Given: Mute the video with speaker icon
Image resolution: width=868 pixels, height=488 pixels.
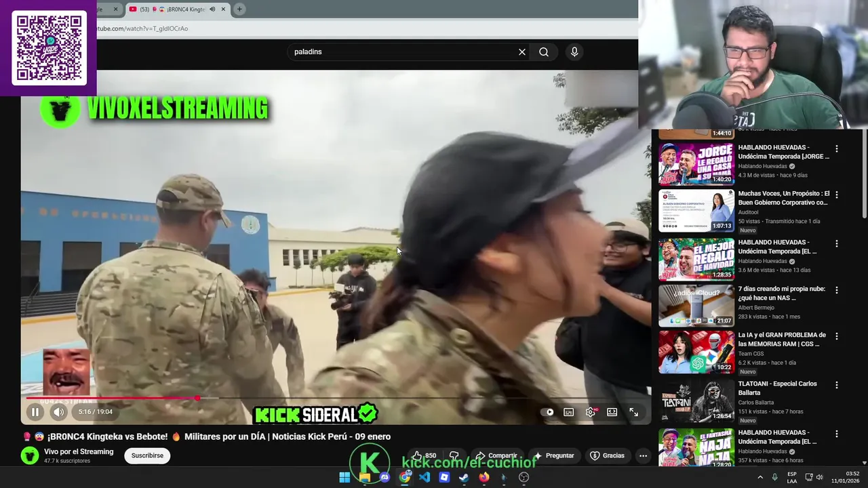Looking at the screenshot, I should point(59,411).
